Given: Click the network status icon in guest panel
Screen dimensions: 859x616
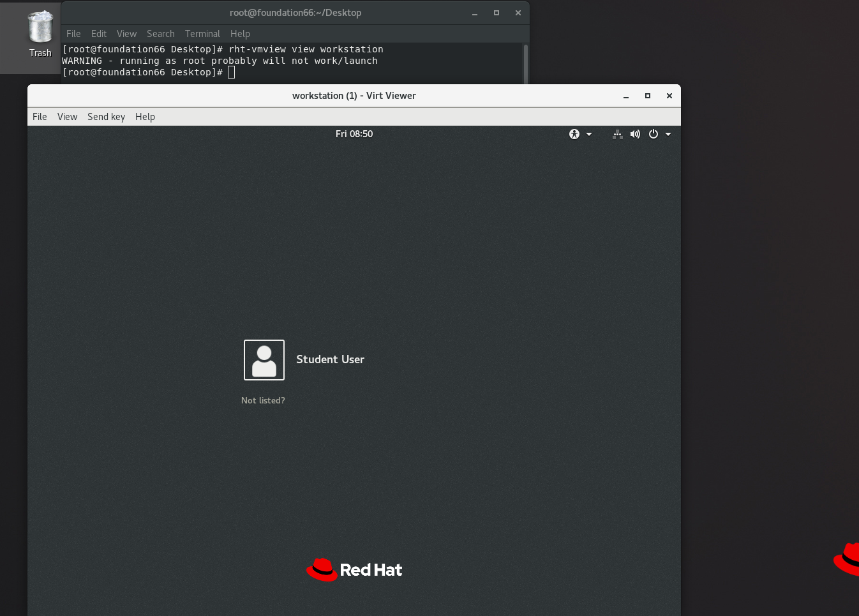Looking at the screenshot, I should point(617,134).
